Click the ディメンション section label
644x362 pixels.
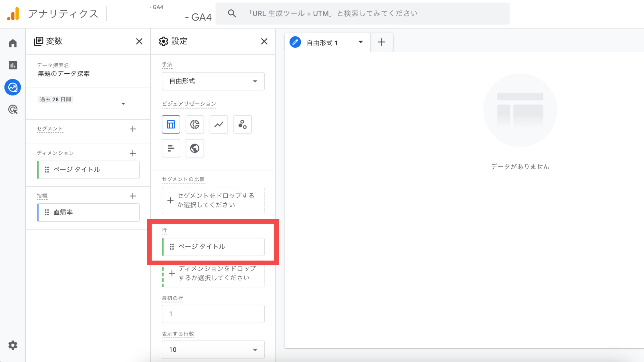[55, 153]
